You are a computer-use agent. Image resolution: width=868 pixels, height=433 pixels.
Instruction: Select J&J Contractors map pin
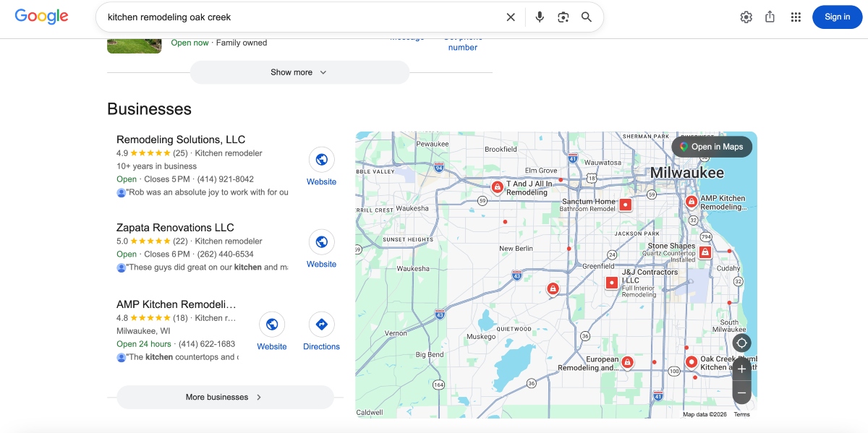[x=612, y=283]
